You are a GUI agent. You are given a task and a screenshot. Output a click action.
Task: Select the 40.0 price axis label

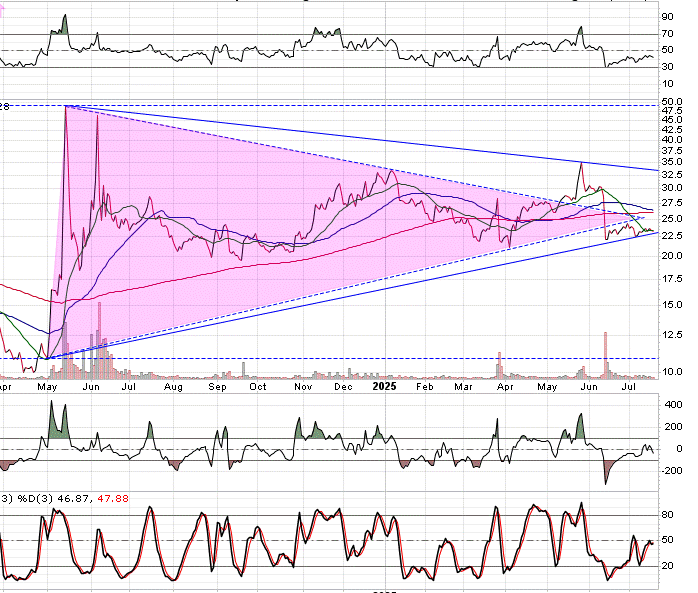pos(672,140)
